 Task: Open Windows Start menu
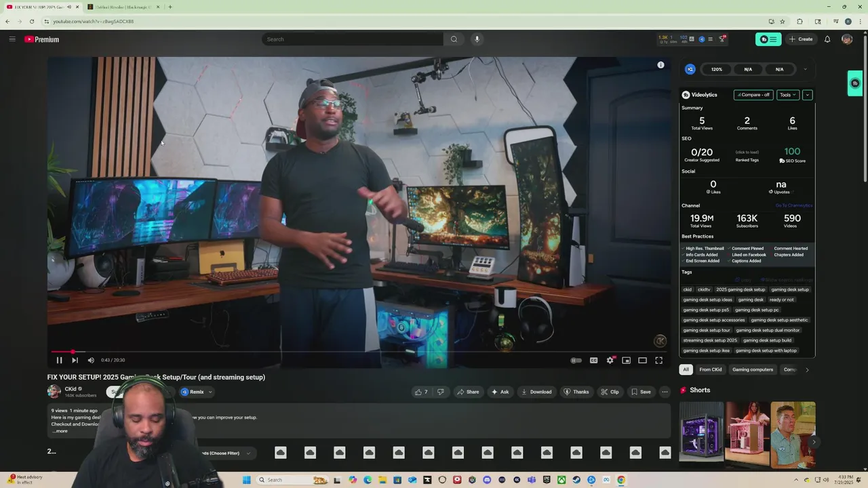tap(247, 480)
